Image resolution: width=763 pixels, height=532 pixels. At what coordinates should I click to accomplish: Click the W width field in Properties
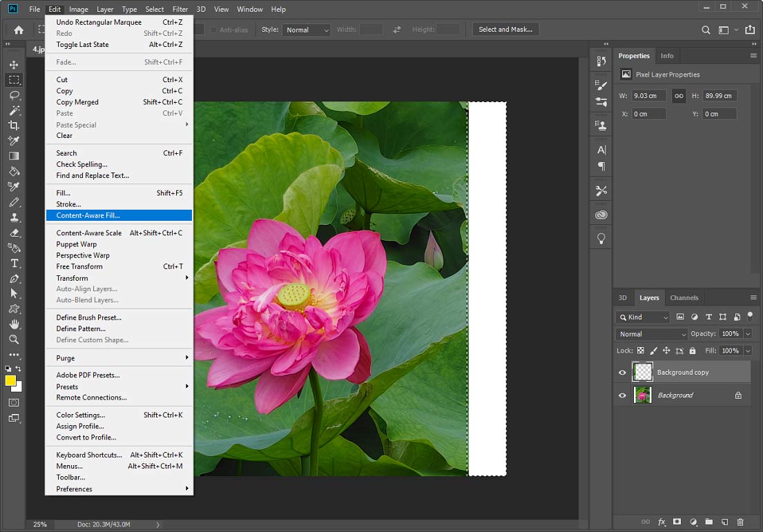(x=649, y=96)
